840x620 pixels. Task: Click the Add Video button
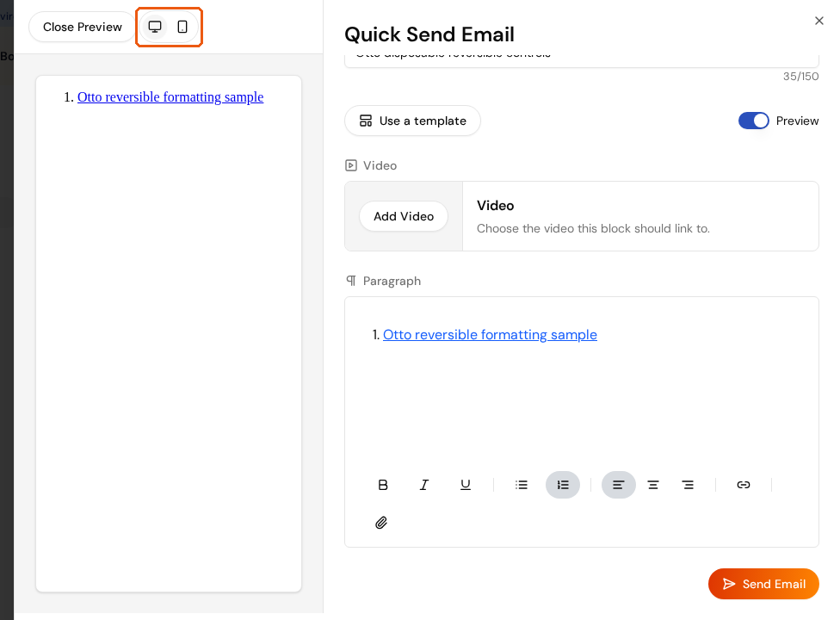404,216
